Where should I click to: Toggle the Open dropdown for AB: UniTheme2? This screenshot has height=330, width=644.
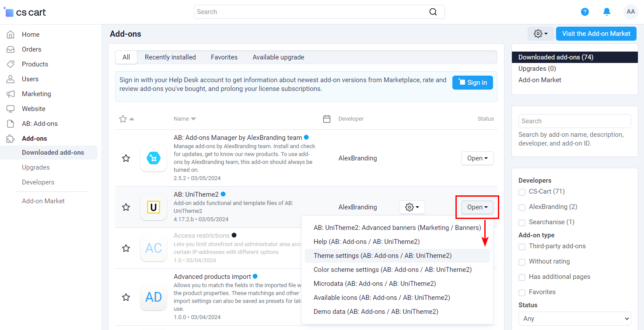click(x=477, y=207)
